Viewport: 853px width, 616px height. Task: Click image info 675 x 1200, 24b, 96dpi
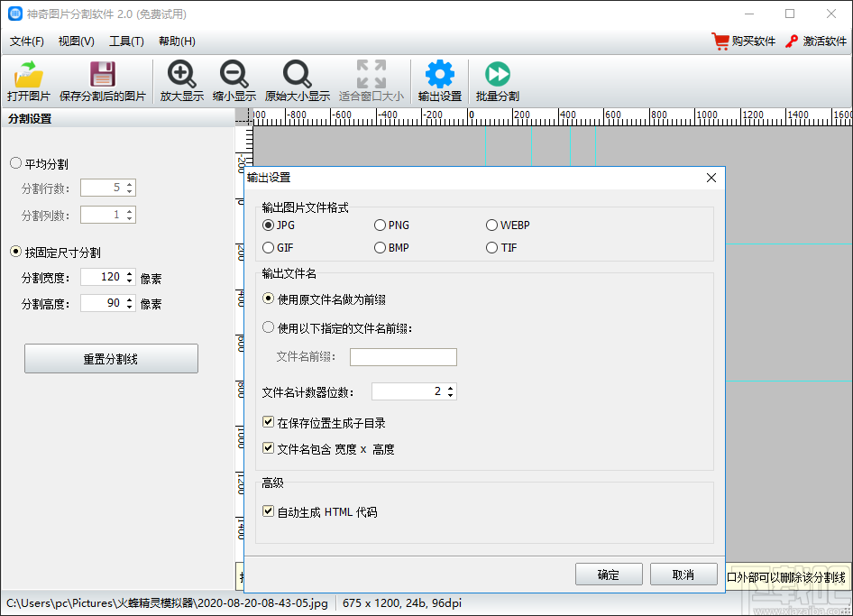point(402,603)
